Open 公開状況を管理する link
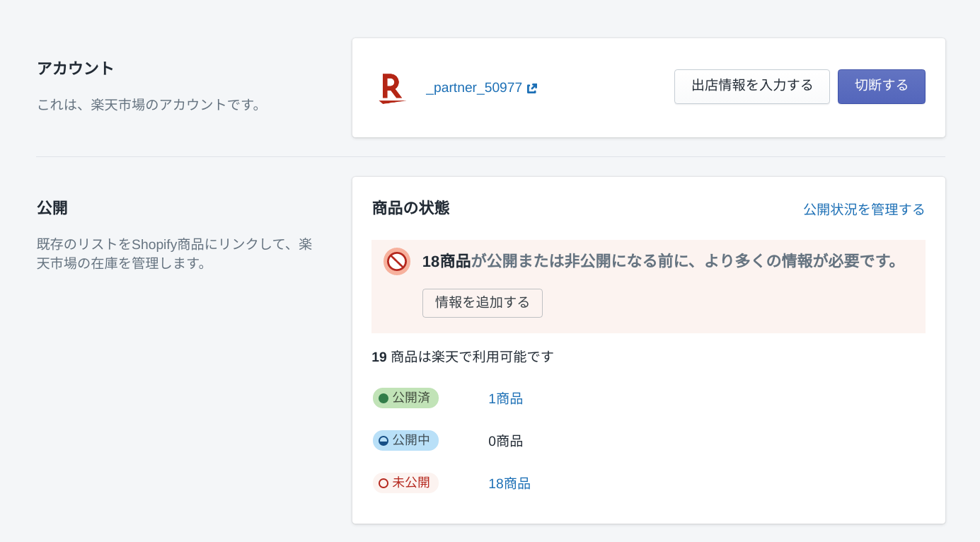Screen dimensions: 980x542 [864, 209]
